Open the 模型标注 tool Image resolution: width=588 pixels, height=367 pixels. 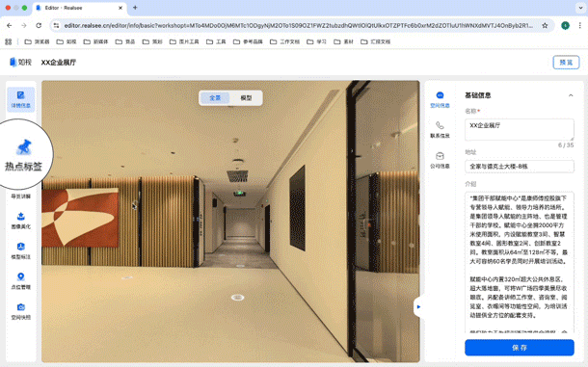pos(21,250)
